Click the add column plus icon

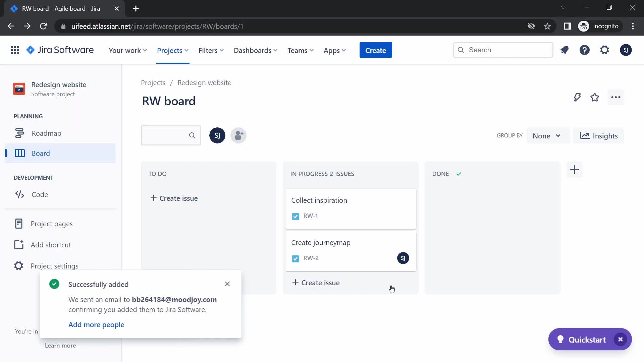(x=575, y=169)
